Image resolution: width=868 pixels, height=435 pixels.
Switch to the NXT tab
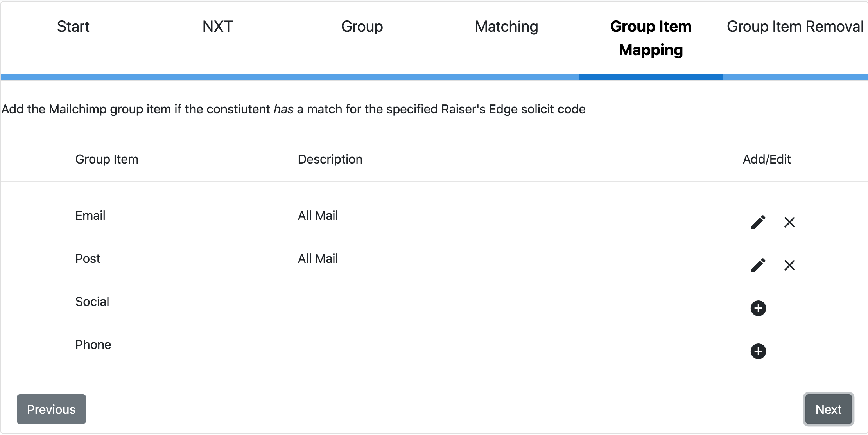tap(217, 27)
